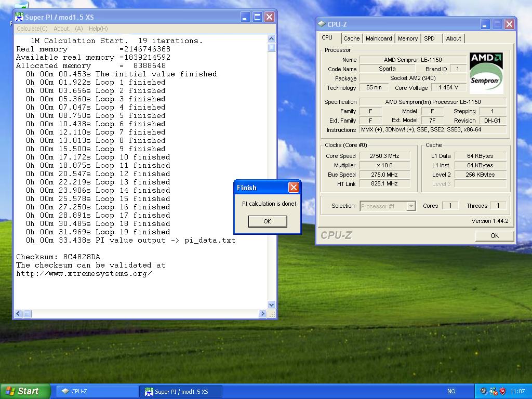Click the Core Speed value 2750.3 MHz

click(x=384, y=156)
